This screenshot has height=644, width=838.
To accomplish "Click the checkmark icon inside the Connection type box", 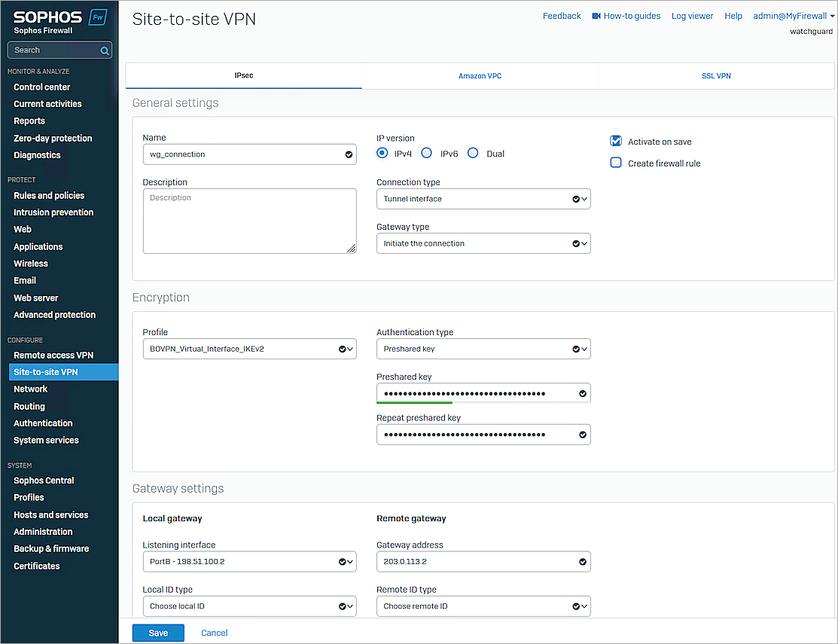I will pyautogui.click(x=573, y=198).
